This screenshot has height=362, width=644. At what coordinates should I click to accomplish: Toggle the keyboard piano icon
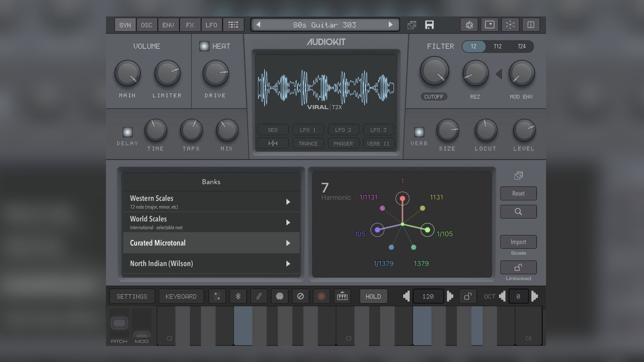click(x=342, y=296)
